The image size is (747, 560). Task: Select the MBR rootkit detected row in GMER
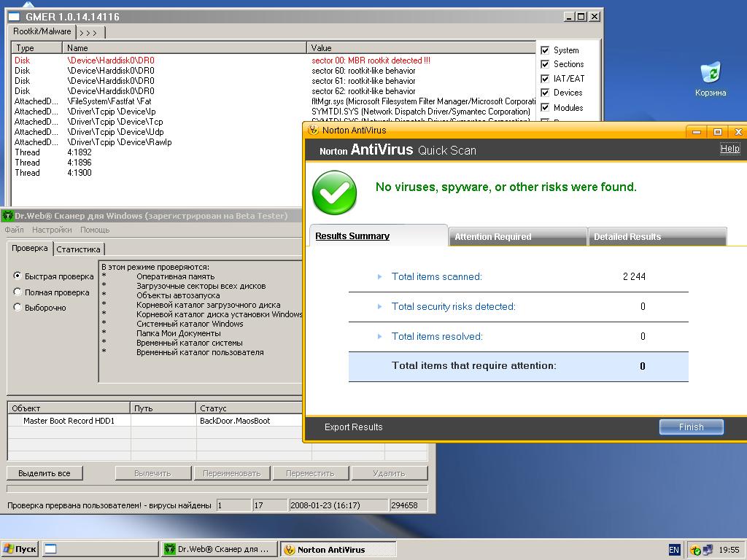click(x=274, y=61)
